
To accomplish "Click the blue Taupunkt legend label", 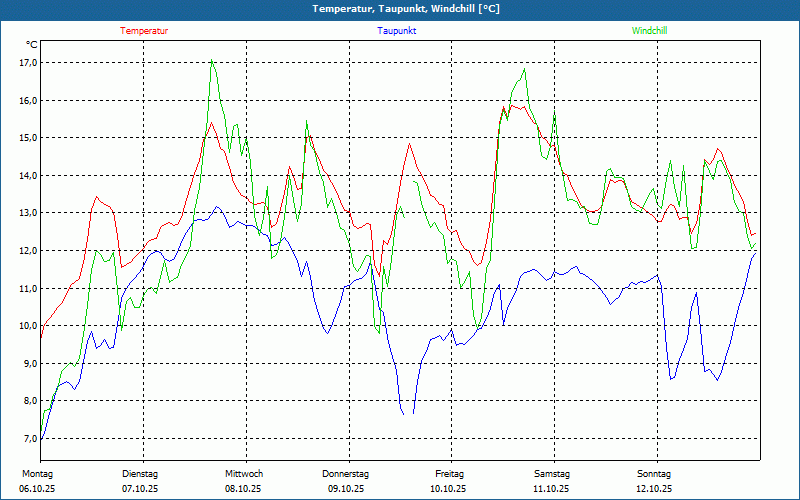I will pyautogui.click(x=397, y=31).
